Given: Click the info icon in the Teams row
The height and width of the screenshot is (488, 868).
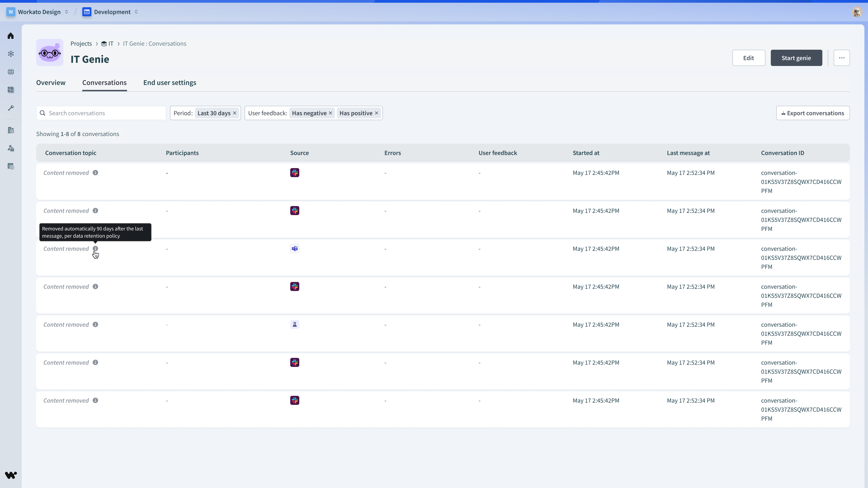Looking at the screenshot, I should pyautogui.click(x=95, y=249).
